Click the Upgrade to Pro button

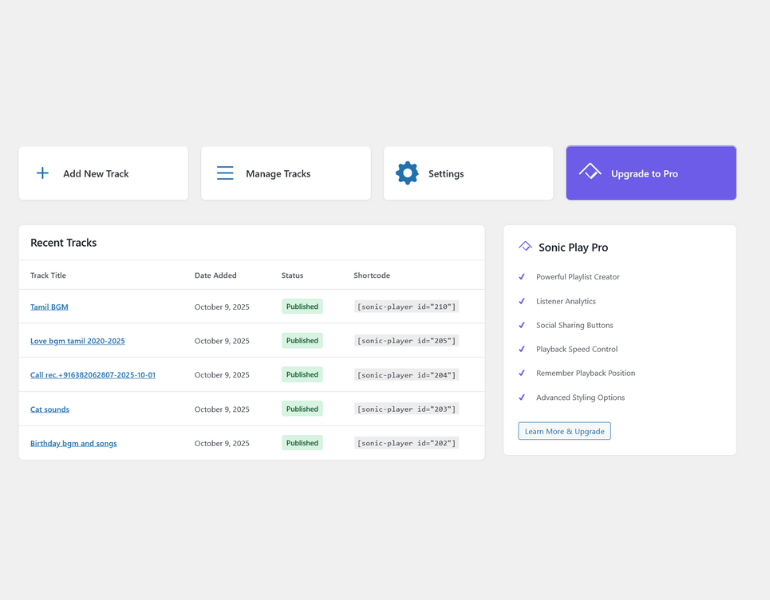tap(651, 173)
